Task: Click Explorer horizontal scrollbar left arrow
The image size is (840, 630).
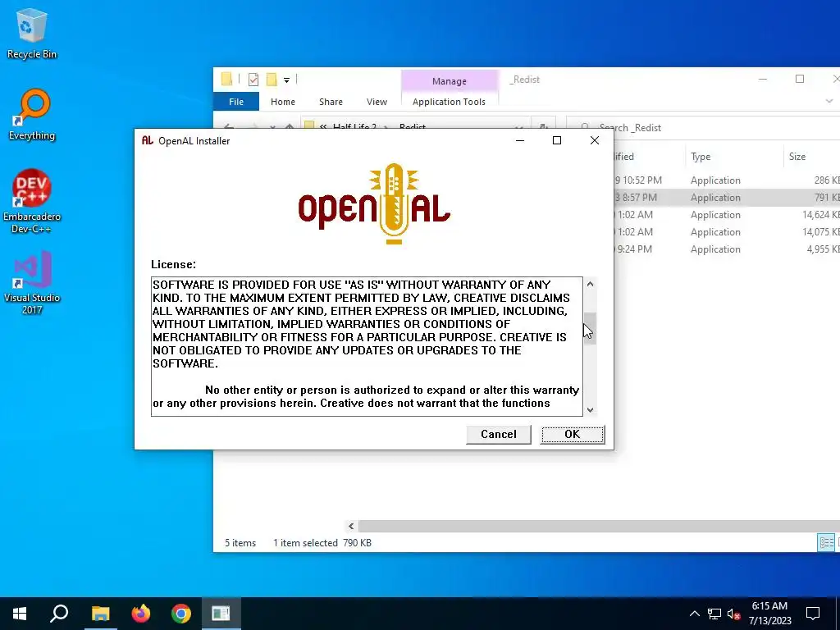Action: click(x=351, y=526)
